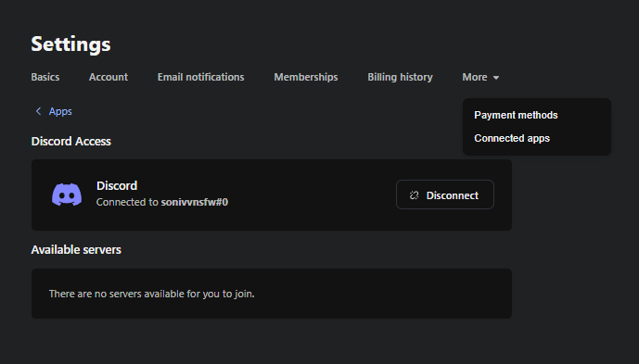This screenshot has height=364, width=639.
Task: Click the unlink icon in Disconnect button
Action: tap(414, 195)
